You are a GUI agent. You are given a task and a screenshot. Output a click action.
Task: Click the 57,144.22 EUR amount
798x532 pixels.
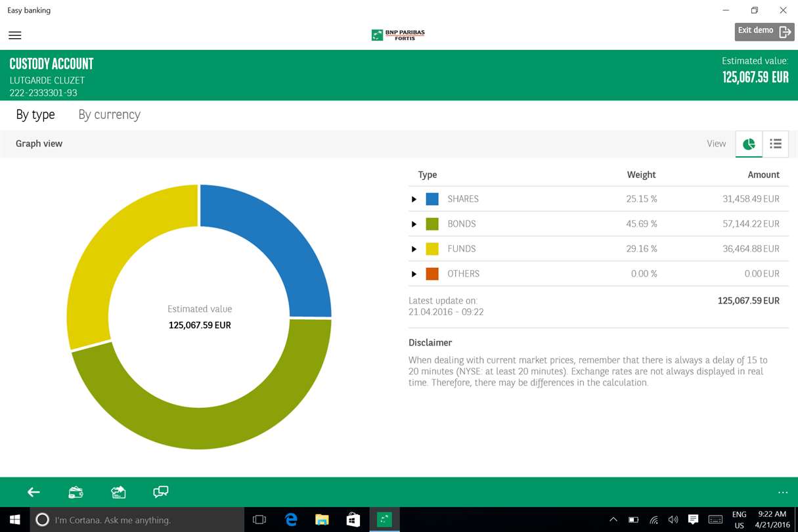751,224
